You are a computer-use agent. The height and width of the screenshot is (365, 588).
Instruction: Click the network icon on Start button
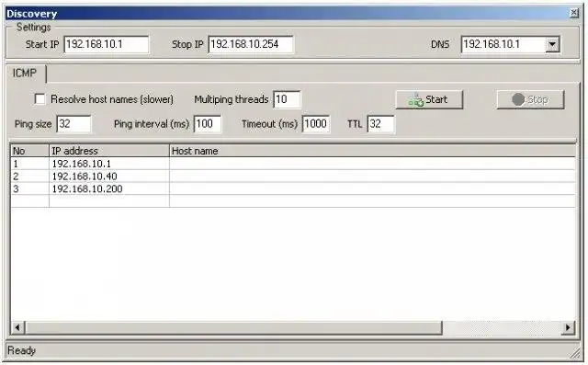click(415, 100)
